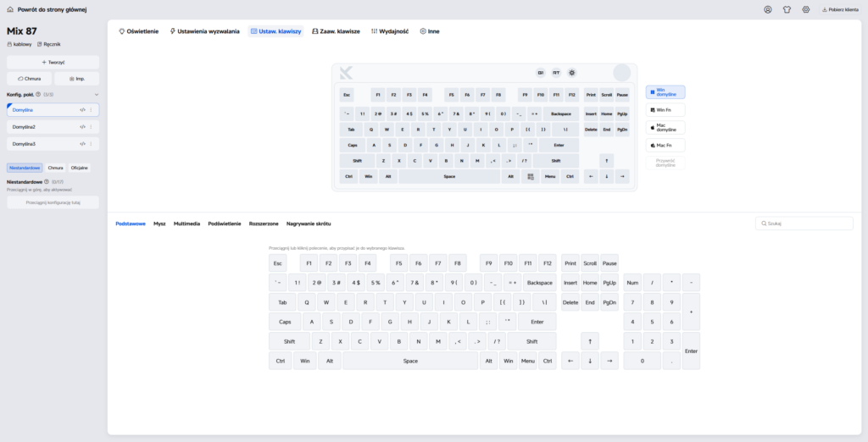Choose left arrow in command palette
Screen dimensions: 868x442
570,361
